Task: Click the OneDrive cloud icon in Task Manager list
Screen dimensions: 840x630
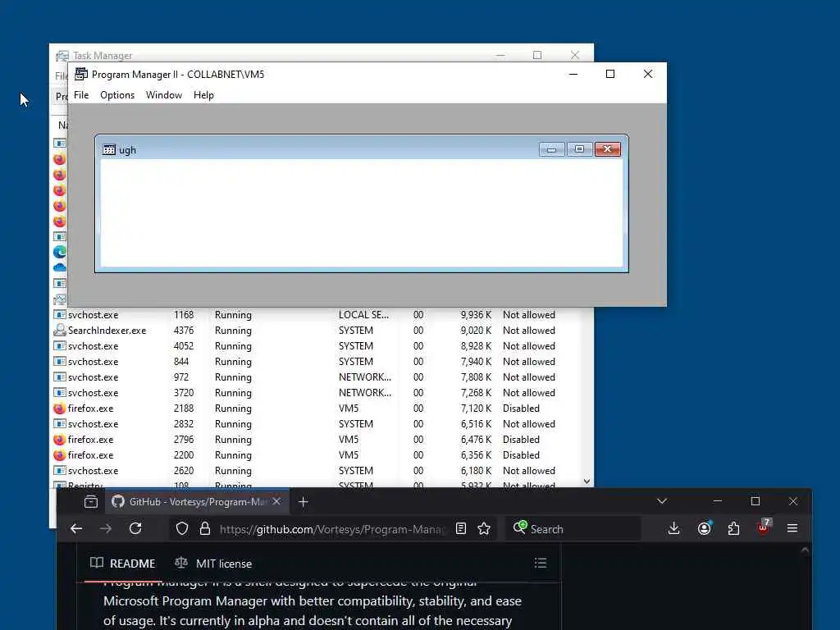Action: click(60, 267)
